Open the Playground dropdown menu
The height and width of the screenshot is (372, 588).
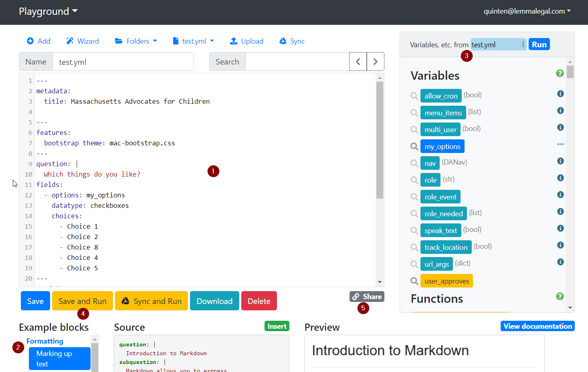coord(48,12)
